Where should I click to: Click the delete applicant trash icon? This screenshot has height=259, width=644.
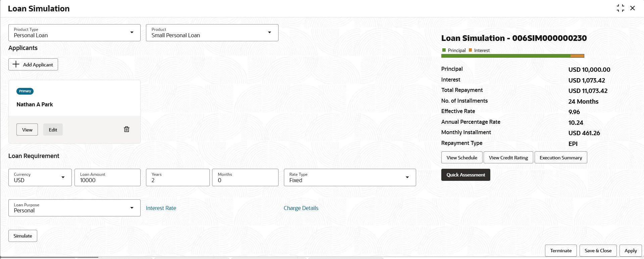pos(127,129)
